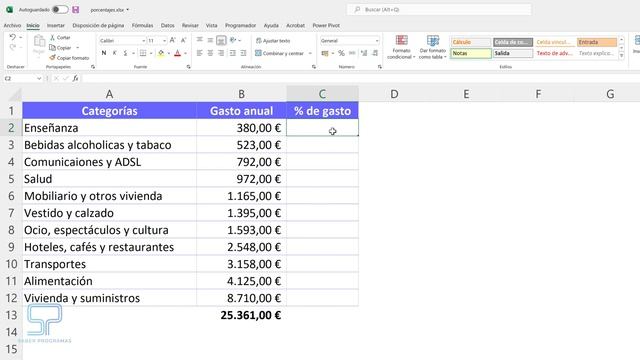Open the Calibri font name dropdown

(143, 41)
